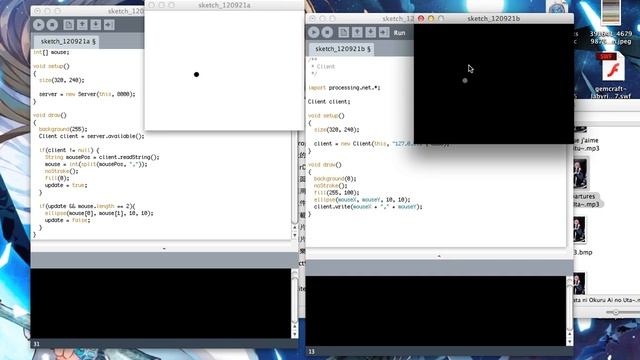Image resolution: width=640 pixels, height=360 pixels.
Task: Open a sketch in sketch_120921b window
Action: [357, 32]
